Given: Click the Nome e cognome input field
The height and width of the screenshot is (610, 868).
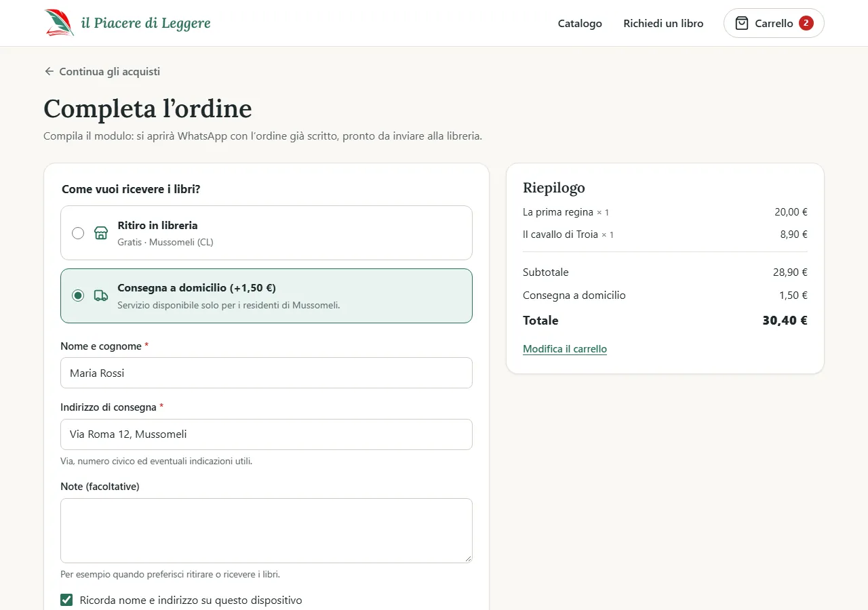Looking at the screenshot, I should 267,373.
